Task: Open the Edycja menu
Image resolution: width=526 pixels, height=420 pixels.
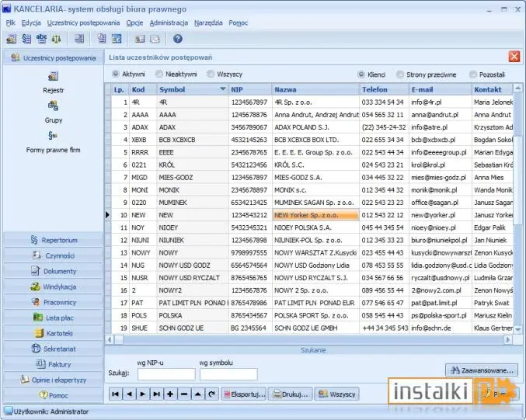Action: 31,23
